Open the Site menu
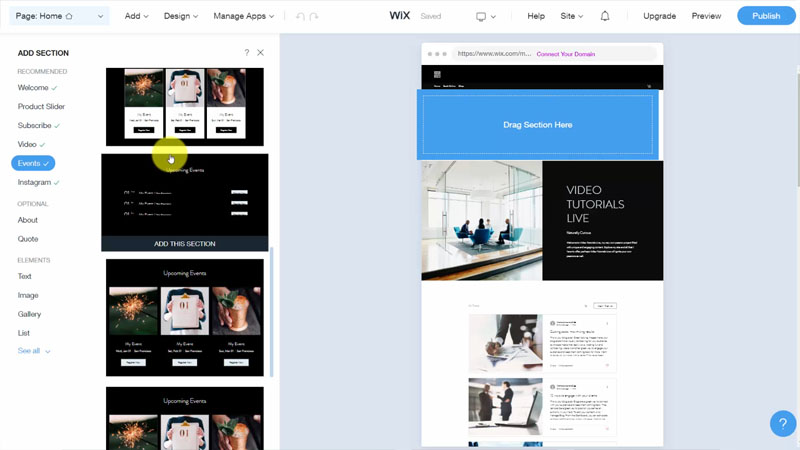This screenshot has height=450, width=800. pyautogui.click(x=572, y=16)
